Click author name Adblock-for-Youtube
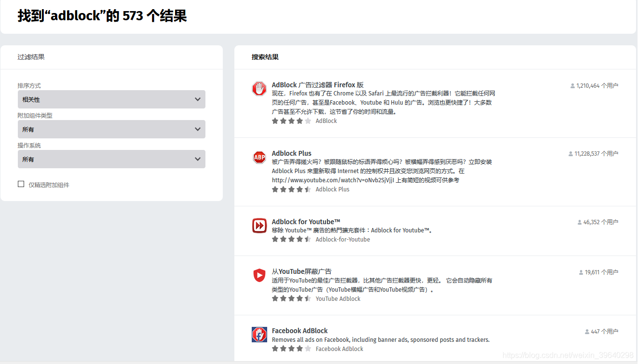The image size is (638, 364). click(x=343, y=239)
